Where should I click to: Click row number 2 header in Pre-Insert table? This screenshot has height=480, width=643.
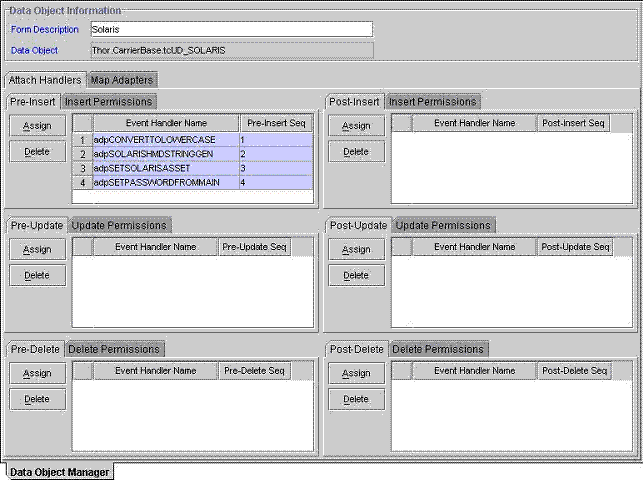82,154
